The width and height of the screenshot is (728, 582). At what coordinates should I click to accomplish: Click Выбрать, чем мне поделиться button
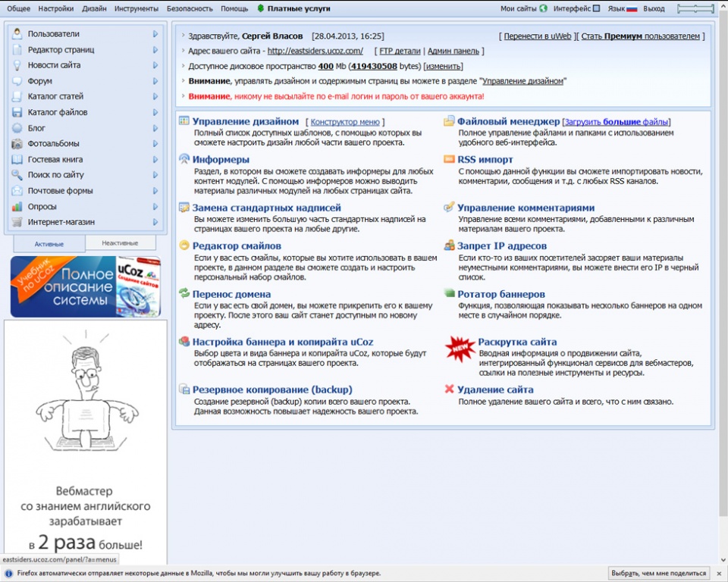coord(659,573)
